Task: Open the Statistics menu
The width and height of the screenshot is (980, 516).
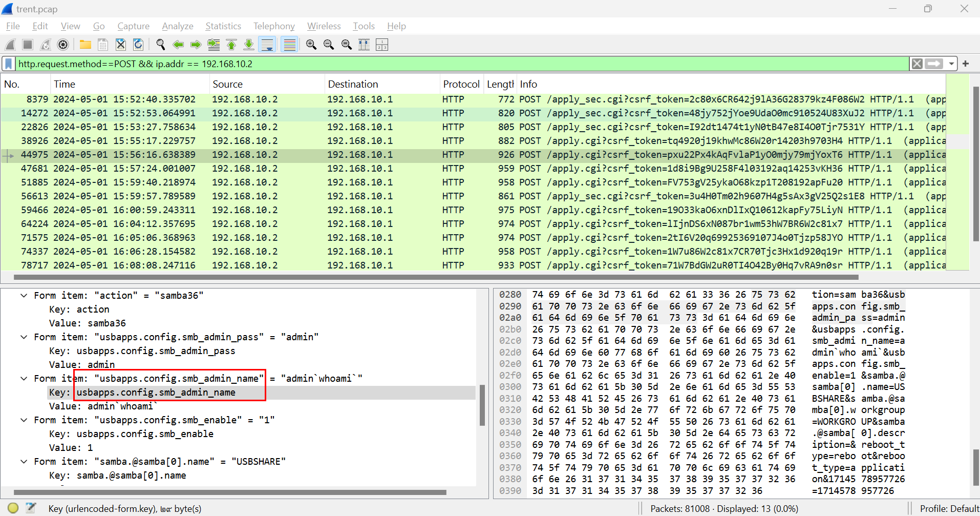Action: [223, 26]
